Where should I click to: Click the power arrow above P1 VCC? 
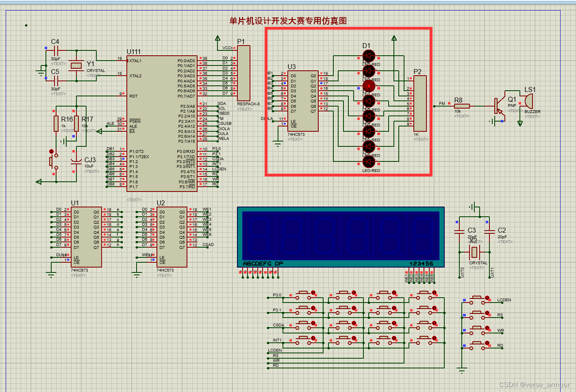point(218,38)
